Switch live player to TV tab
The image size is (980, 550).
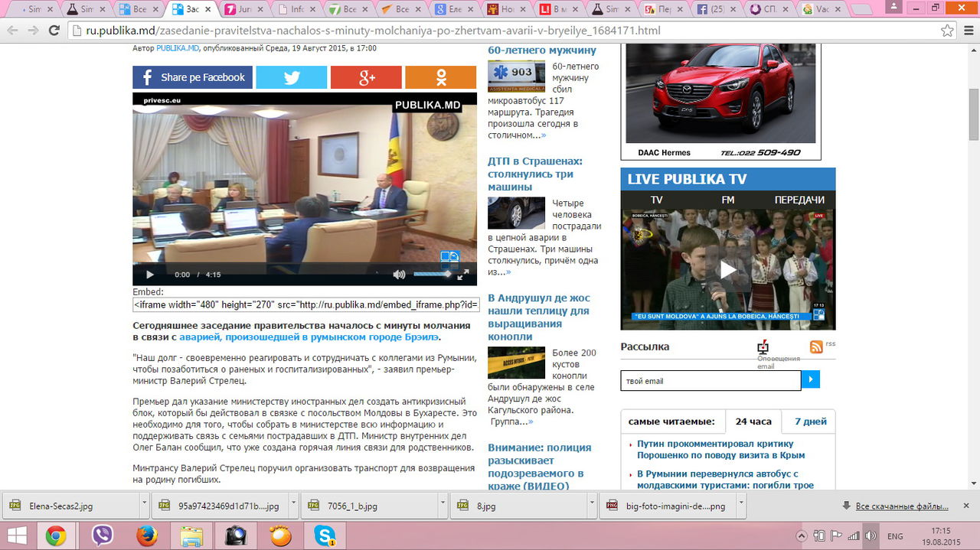click(x=656, y=200)
